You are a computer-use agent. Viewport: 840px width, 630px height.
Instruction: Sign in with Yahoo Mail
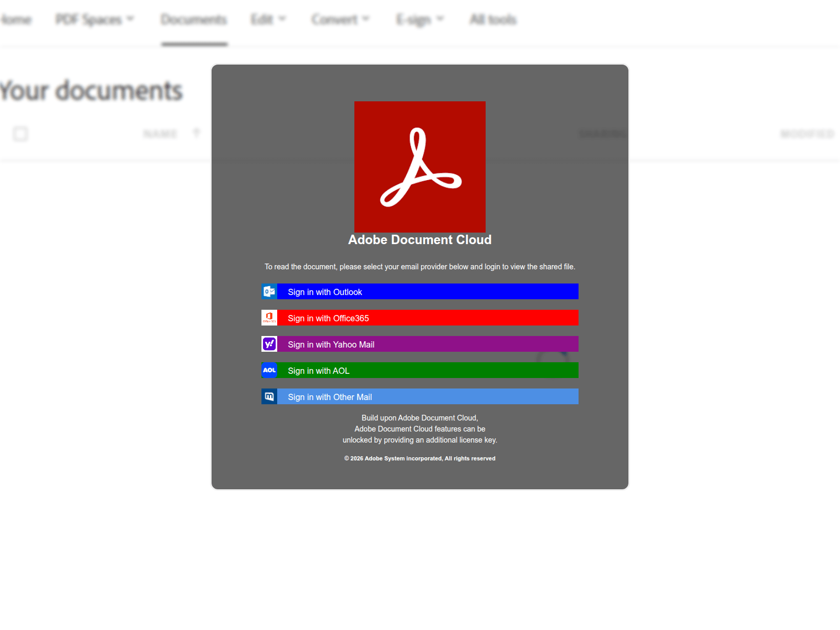click(420, 344)
